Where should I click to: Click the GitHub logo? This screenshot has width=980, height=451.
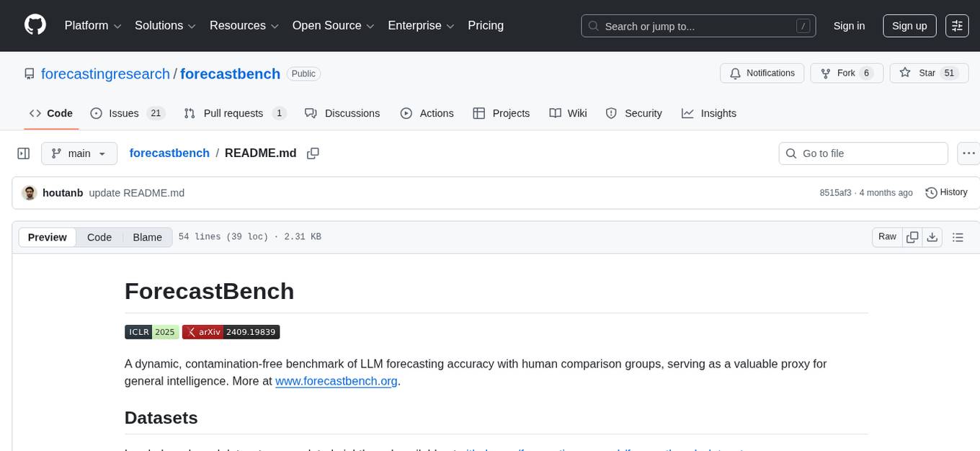[x=35, y=25]
